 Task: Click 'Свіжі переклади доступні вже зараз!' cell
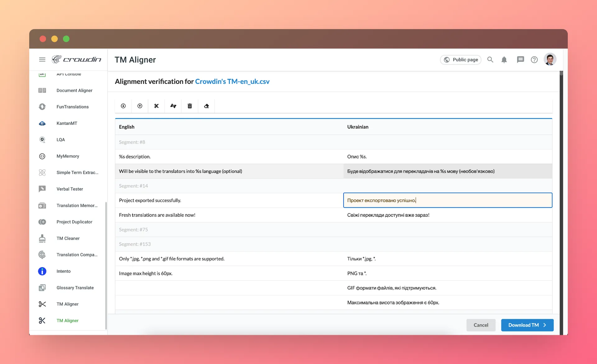point(448,215)
